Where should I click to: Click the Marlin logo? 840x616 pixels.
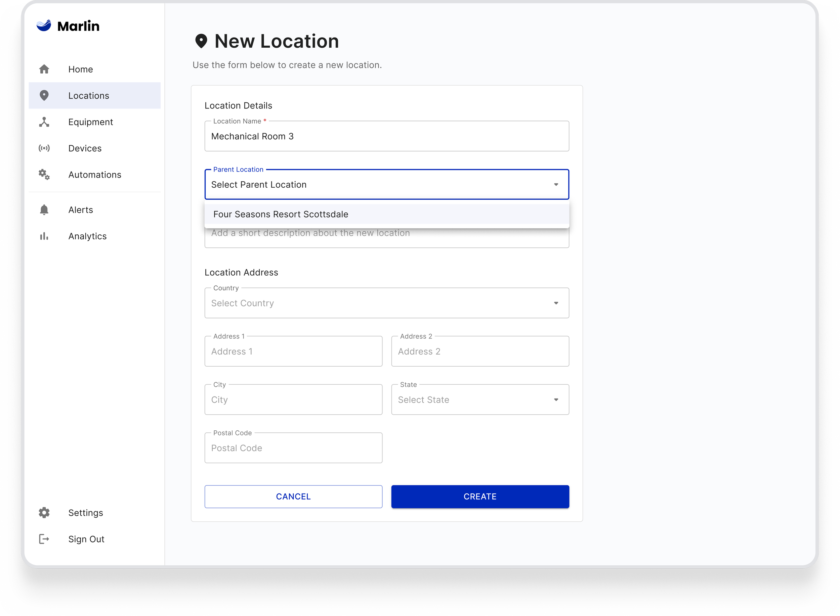point(68,26)
